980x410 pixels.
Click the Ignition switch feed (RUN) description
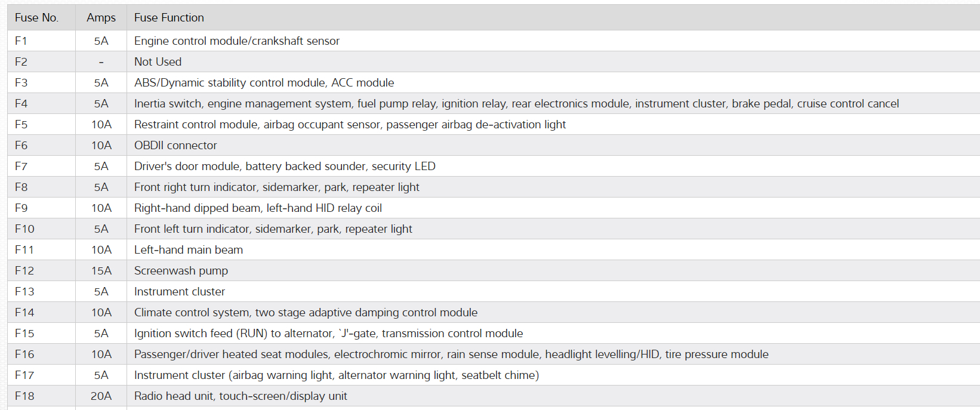coord(328,334)
